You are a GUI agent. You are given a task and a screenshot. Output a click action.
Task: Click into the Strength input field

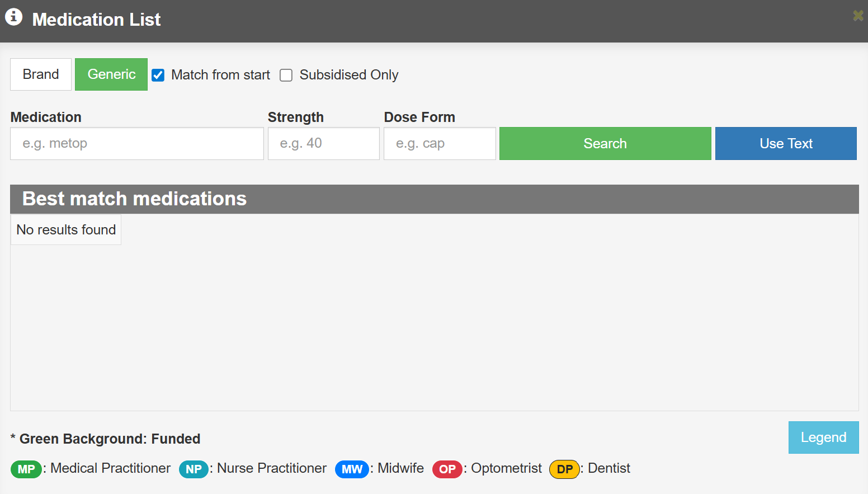click(324, 144)
